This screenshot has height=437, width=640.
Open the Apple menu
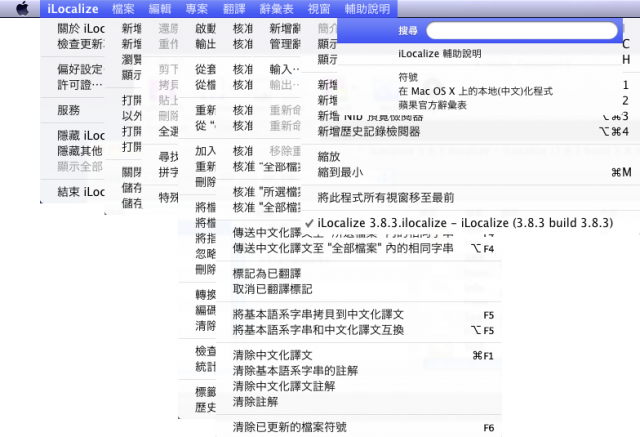22,9
